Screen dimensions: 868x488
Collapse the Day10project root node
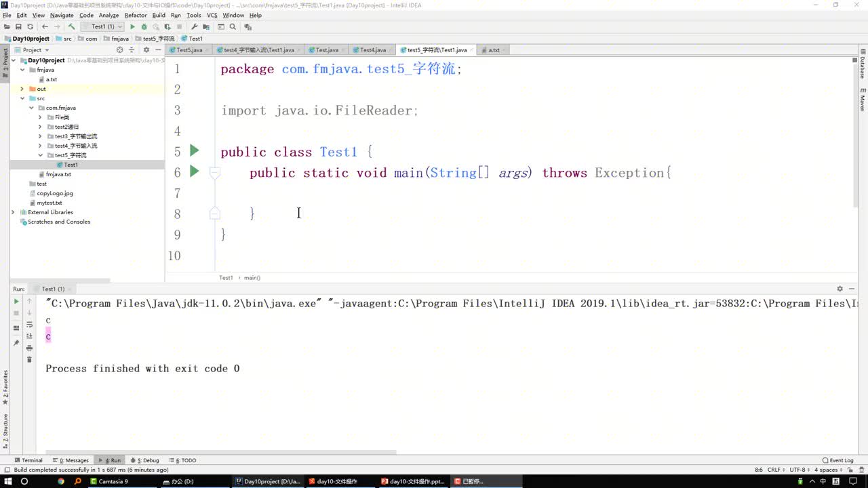point(14,60)
